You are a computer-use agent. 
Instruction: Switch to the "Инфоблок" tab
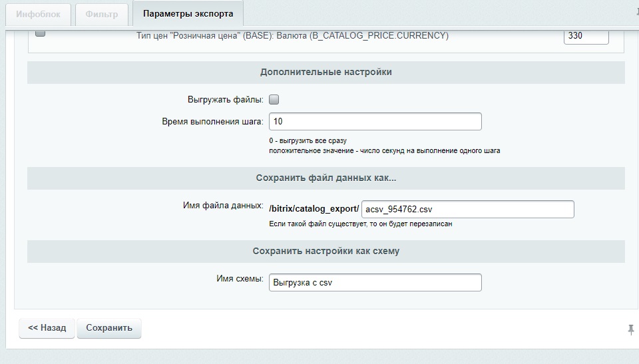pyautogui.click(x=38, y=13)
